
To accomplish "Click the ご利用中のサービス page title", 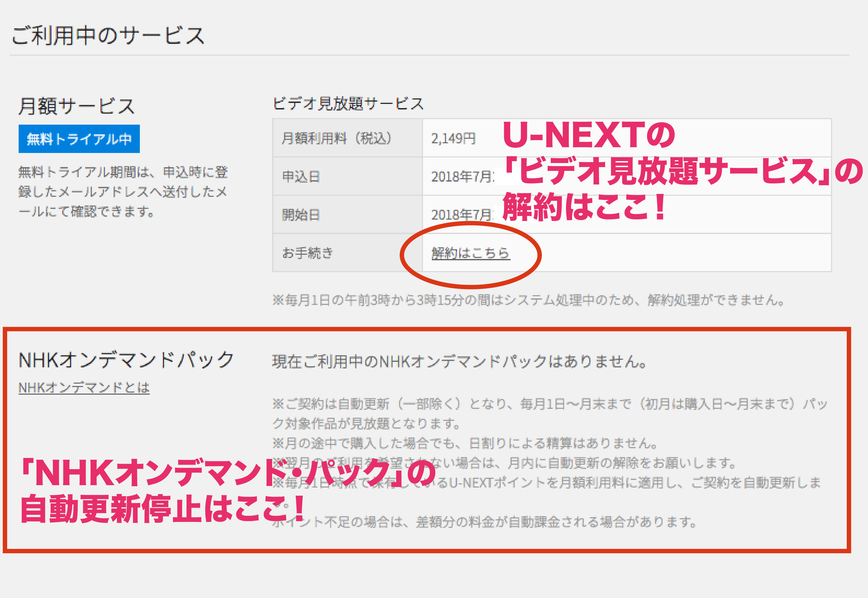I will click(x=108, y=36).
